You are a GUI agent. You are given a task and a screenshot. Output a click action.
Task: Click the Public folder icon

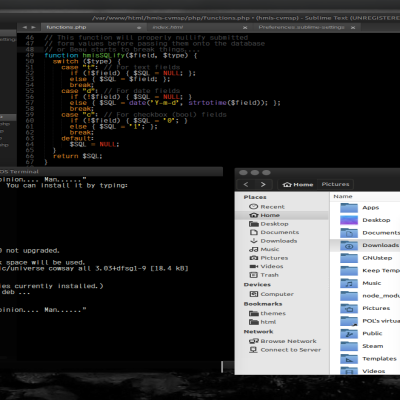pos(349,333)
